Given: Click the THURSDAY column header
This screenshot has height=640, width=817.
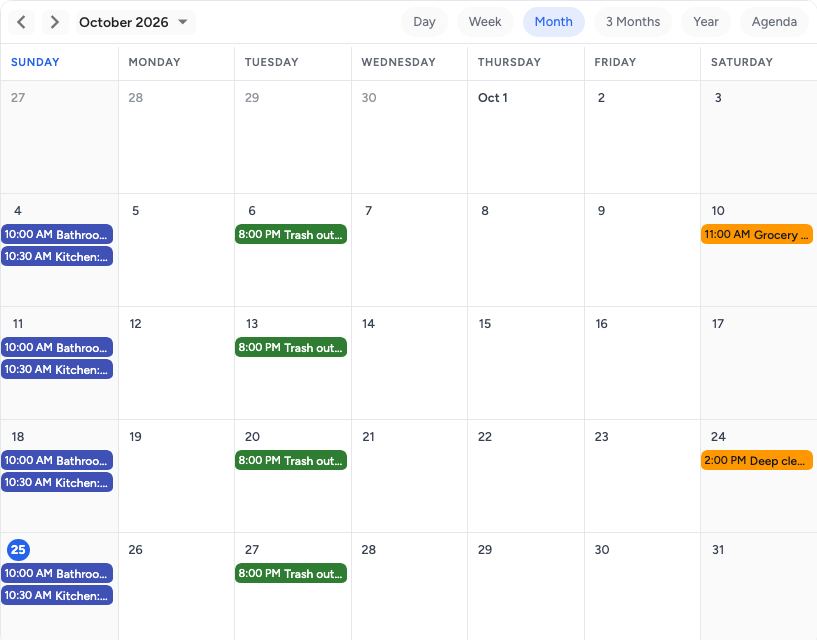Looking at the screenshot, I should 509,63.
